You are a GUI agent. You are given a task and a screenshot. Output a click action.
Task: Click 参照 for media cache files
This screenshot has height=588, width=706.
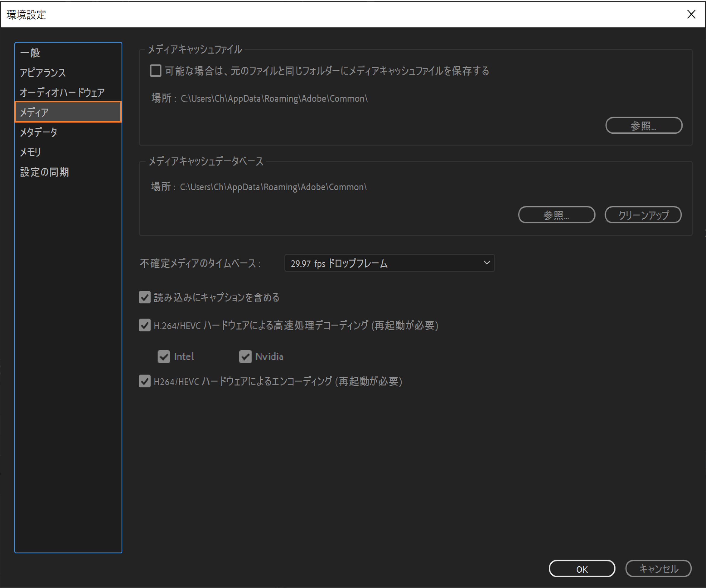click(643, 126)
